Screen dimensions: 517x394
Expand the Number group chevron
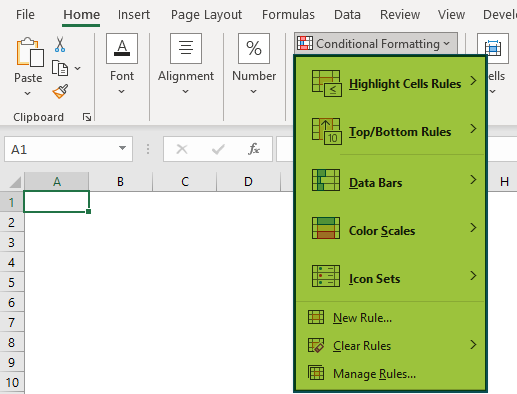pos(254,91)
